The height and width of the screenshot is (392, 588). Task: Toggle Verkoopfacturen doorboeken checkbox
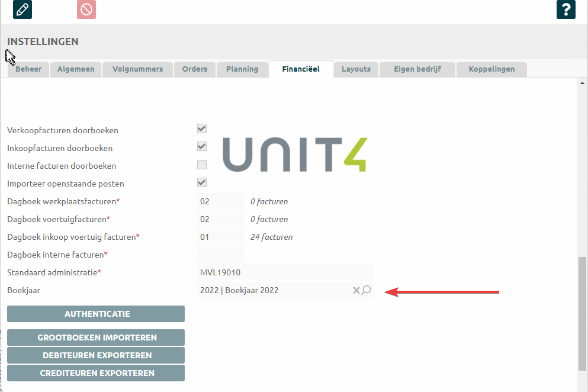[202, 128]
